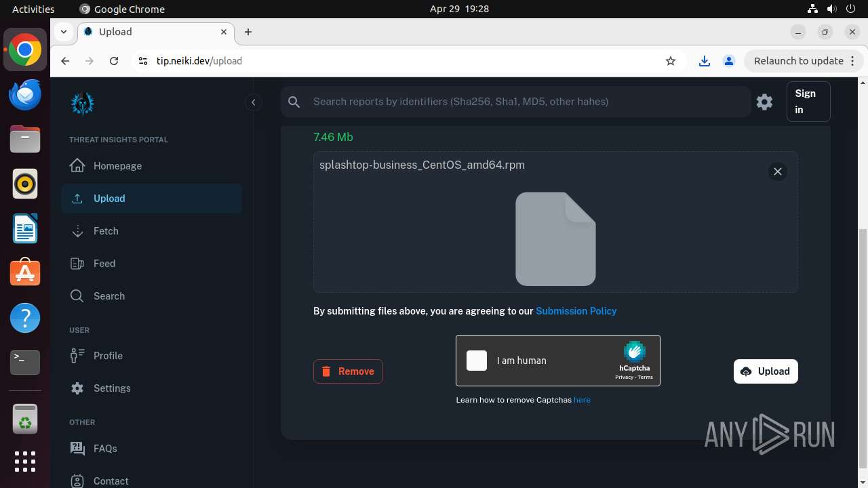Reload the page in Chrome

pos(114,61)
